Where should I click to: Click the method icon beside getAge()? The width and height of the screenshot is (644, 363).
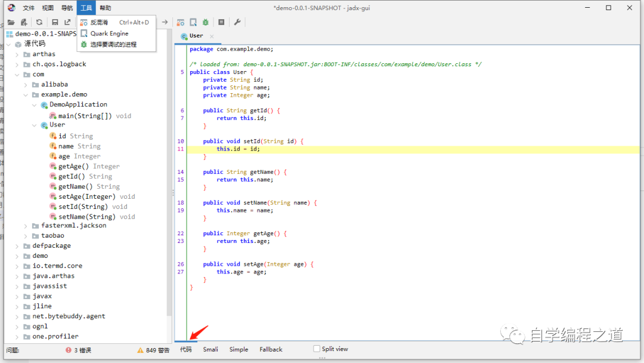tap(52, 167)
